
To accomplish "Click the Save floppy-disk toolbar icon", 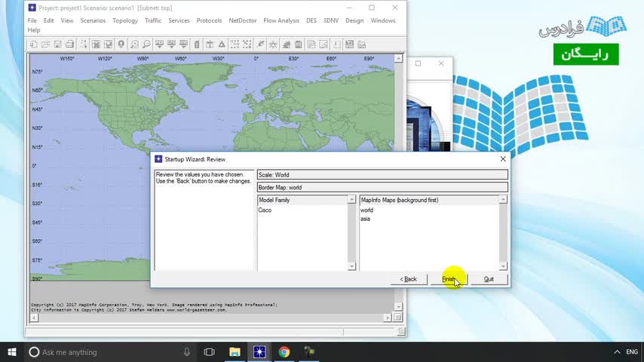I will click(58, 44).
